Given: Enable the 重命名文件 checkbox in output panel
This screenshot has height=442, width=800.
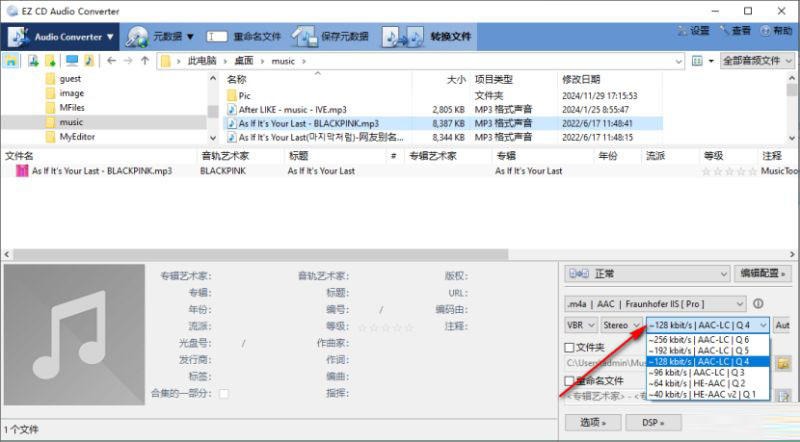Looking at the screenshot, I should (x=569, y=381).
